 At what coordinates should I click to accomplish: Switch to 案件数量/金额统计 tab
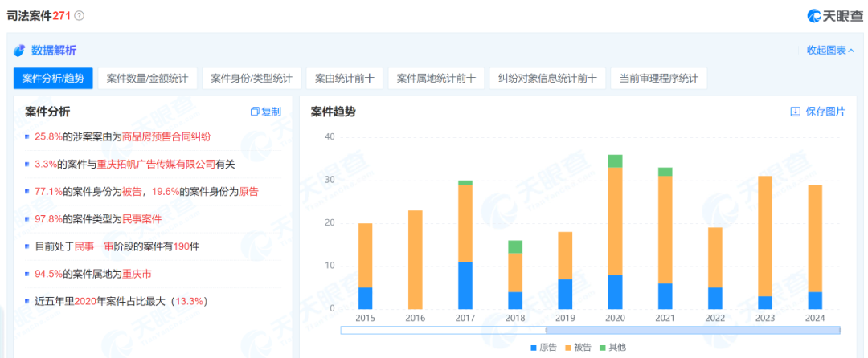[x=147, y=78]
